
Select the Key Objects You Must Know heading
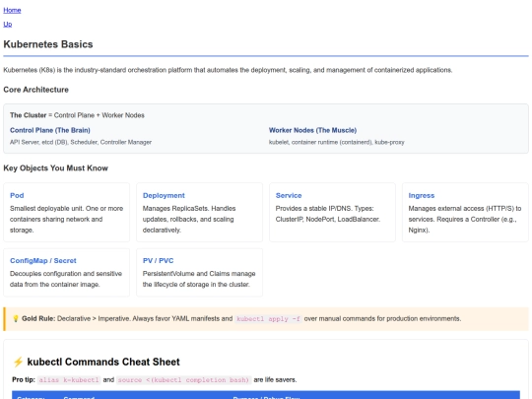(55, 168)
